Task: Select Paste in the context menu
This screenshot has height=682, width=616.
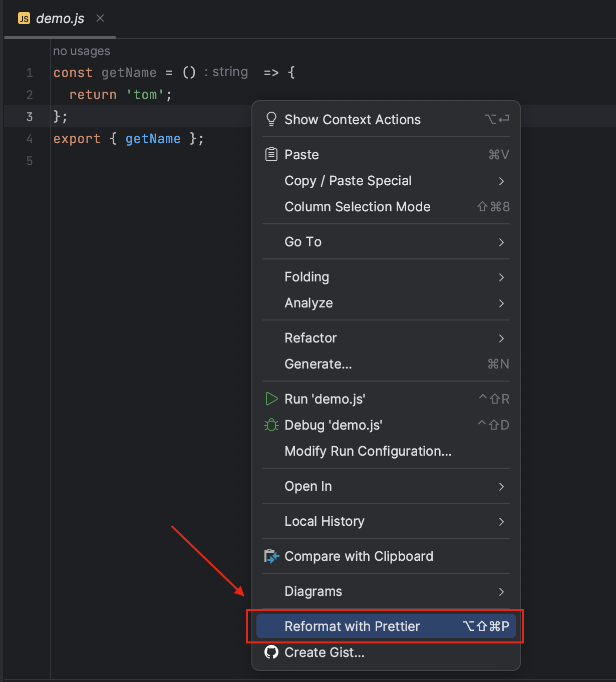Action: pyautogui.click(x=386, y=154)
